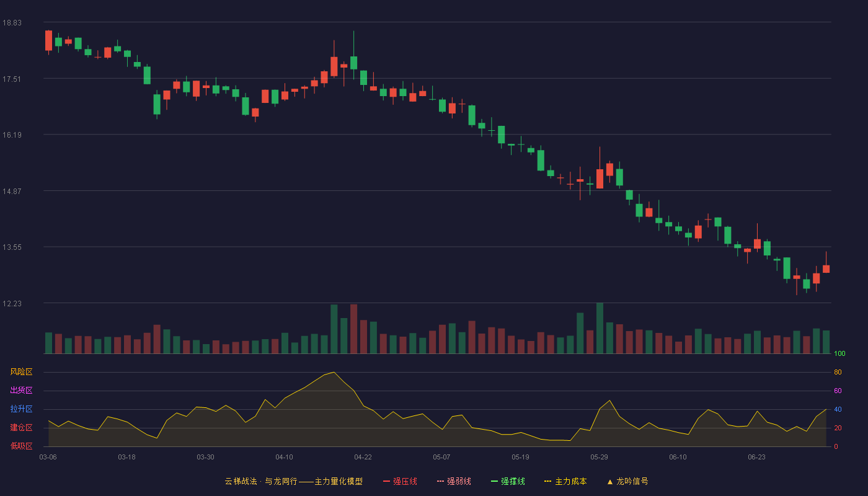This screenshot has height=496, width=868.
Task: Click the first red candlestick on the left
Action: click(x=48, y=40)
